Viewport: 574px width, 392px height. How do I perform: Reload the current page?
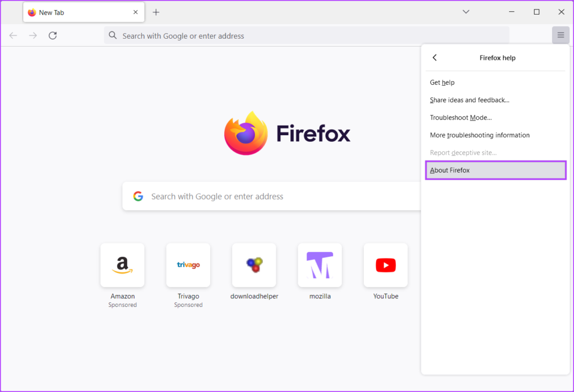pos(52,35)
